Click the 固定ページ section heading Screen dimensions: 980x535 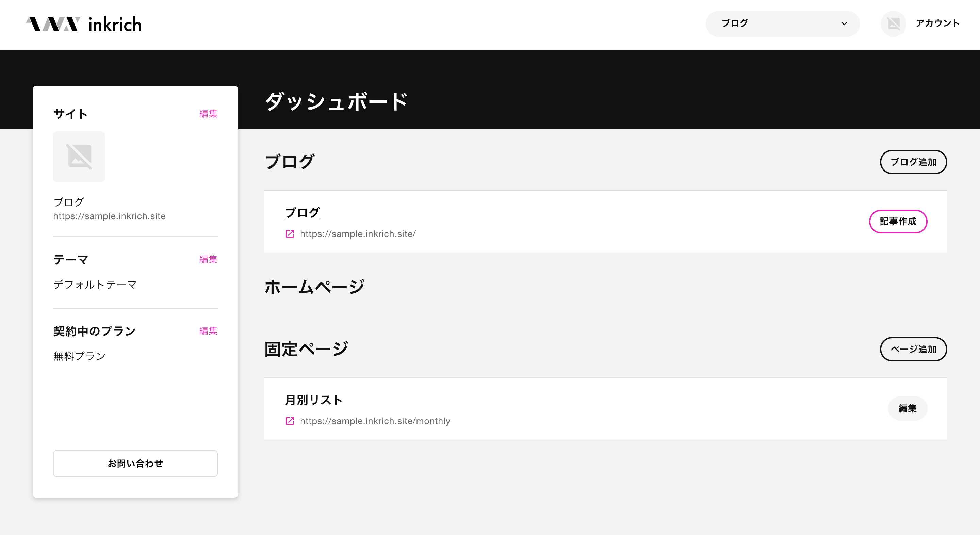pos(306,349)
